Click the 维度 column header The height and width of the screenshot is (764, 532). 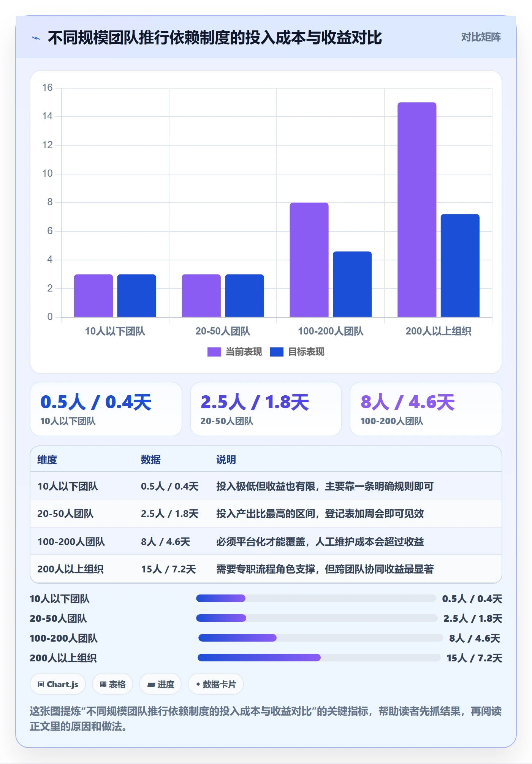pyautogui.click(x=47, y=460)
